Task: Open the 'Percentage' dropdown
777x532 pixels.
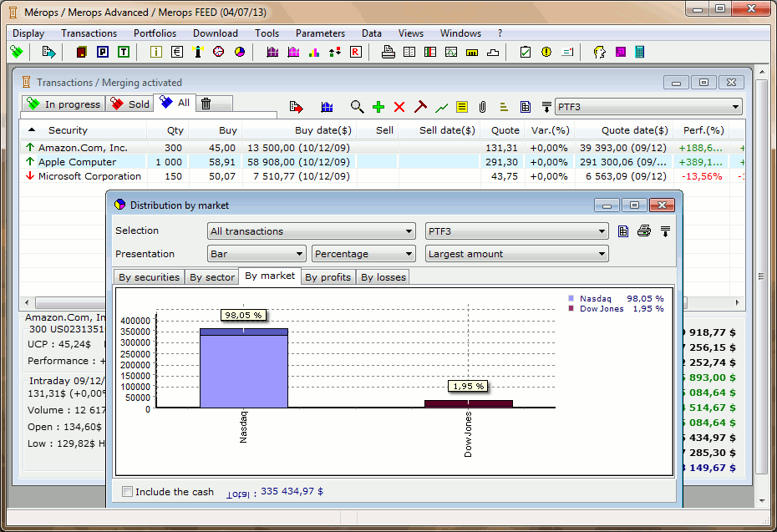Action: (x=363, y=254)
